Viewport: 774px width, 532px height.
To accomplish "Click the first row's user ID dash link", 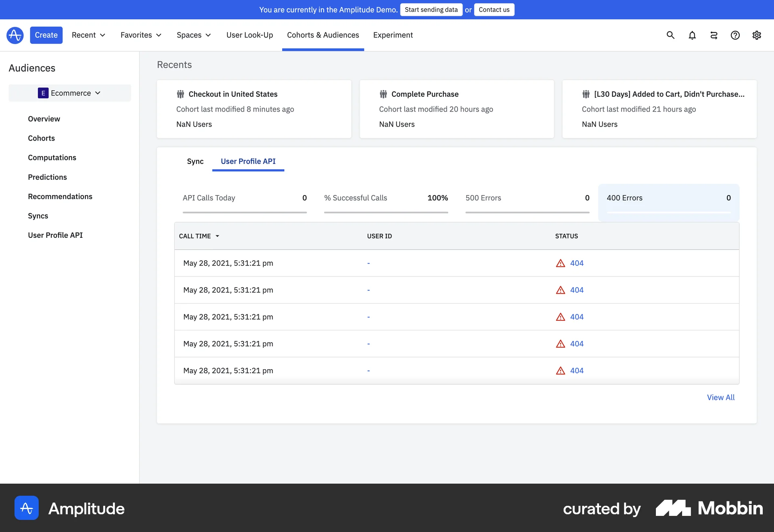I will tap(368, 263).
